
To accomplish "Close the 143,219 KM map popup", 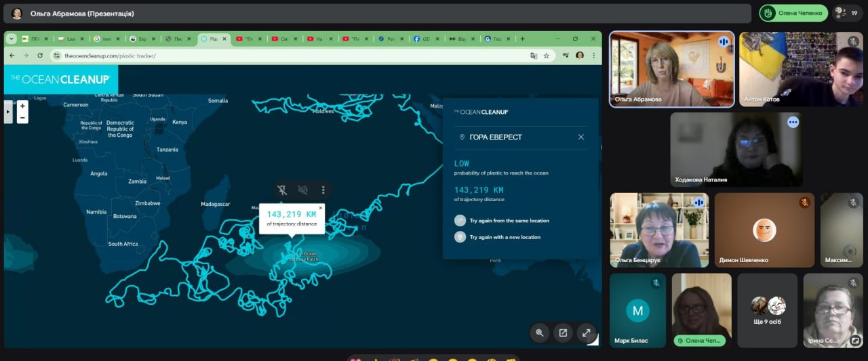I will click(x=321, y=208).
